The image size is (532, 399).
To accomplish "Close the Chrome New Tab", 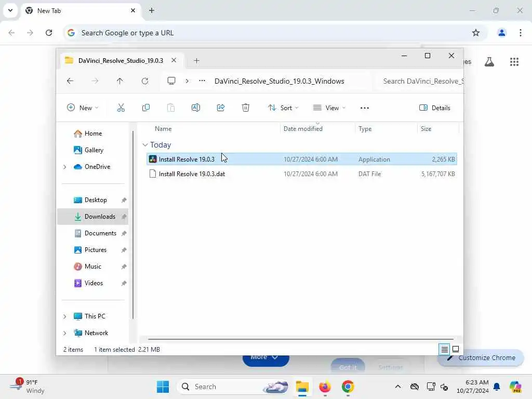I will [x=133, y=10].
